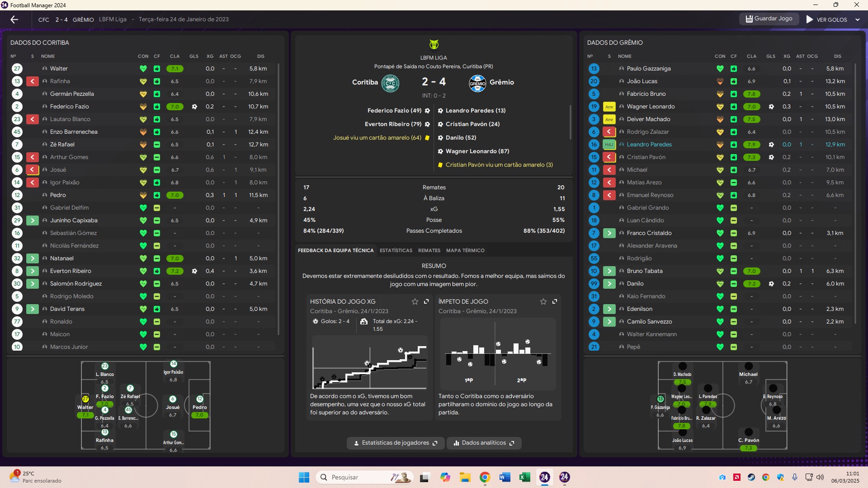Open Microsoft Excel from taskbar
Image resolution: width=868 pixels, height=488 pixels.
click(524, 477)
